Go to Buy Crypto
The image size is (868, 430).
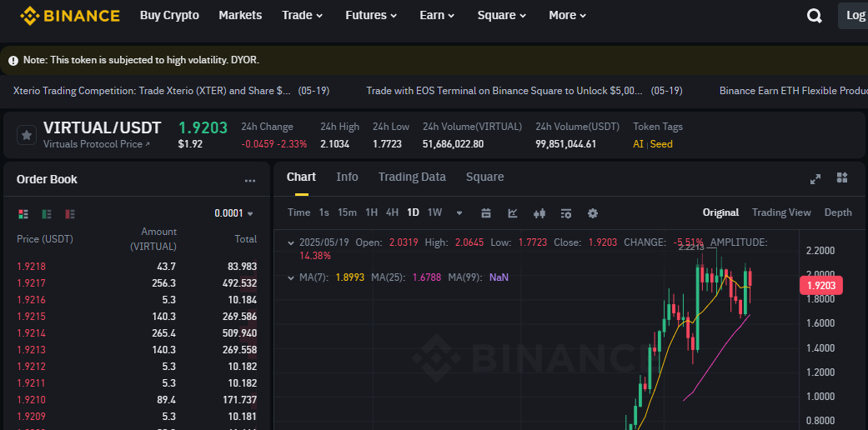[x=169, y=16]
